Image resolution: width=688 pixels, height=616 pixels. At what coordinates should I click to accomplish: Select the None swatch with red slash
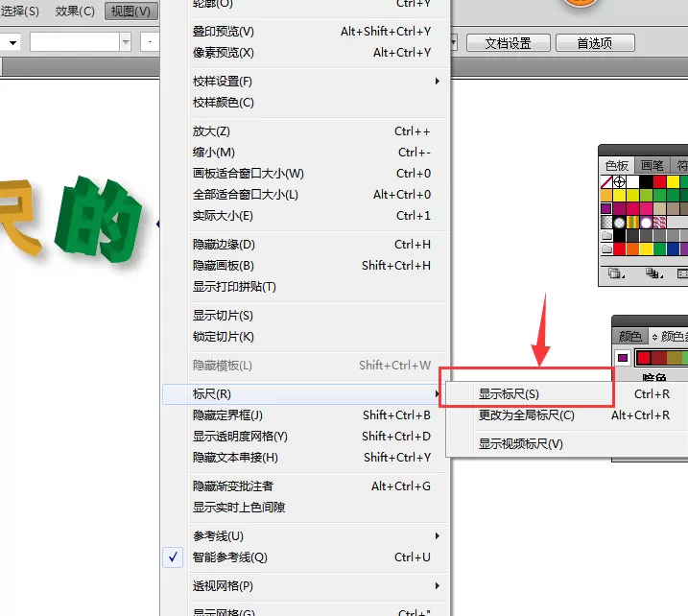[606, 181]
